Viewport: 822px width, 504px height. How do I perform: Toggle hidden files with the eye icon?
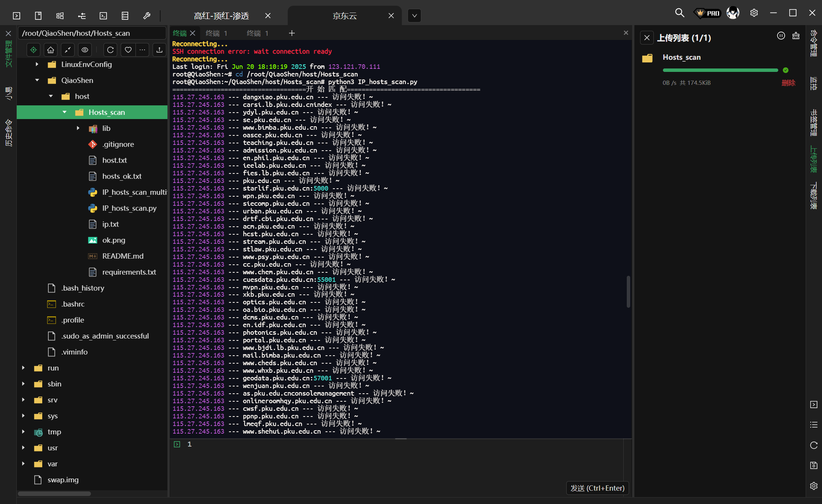click(x=85, y=50)
